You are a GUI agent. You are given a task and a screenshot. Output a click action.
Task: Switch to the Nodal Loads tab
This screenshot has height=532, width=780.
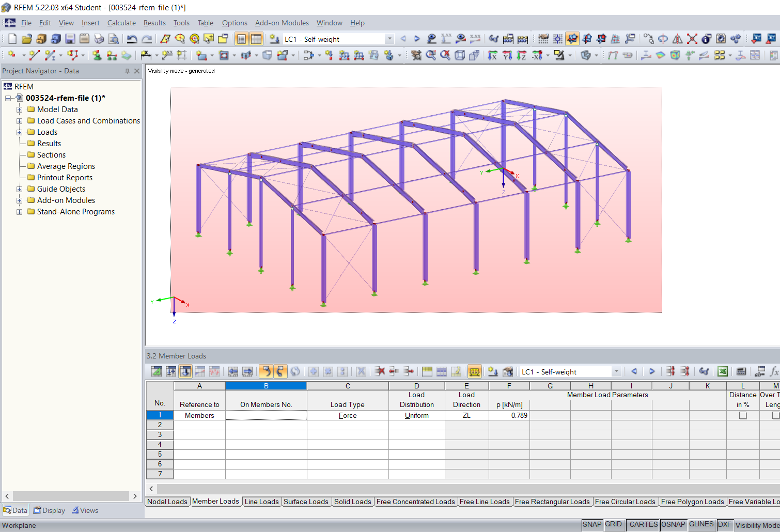(x=167, y=502)
